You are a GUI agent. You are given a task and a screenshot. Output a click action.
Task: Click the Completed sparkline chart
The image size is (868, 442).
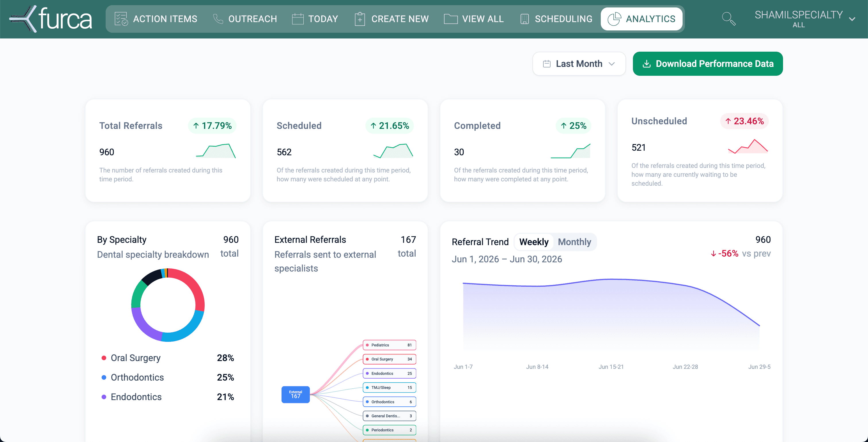click(x=570, y=151)
